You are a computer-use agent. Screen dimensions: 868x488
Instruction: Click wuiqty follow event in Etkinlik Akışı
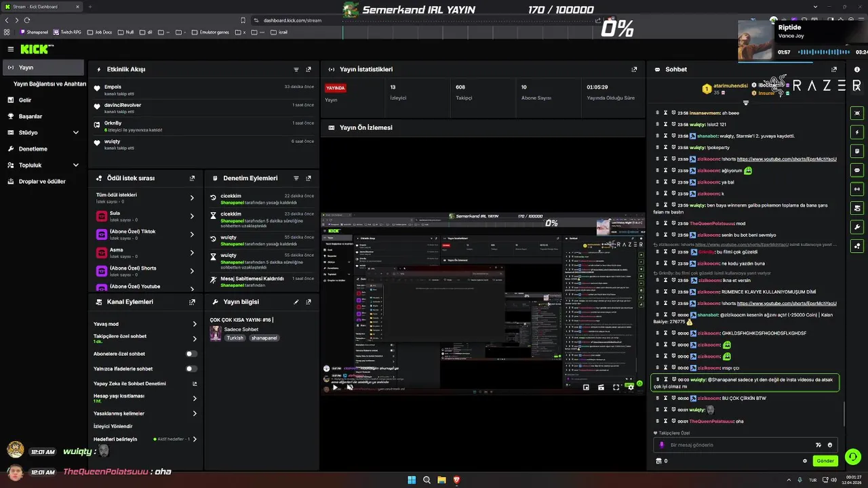click(x=204, y=144)
